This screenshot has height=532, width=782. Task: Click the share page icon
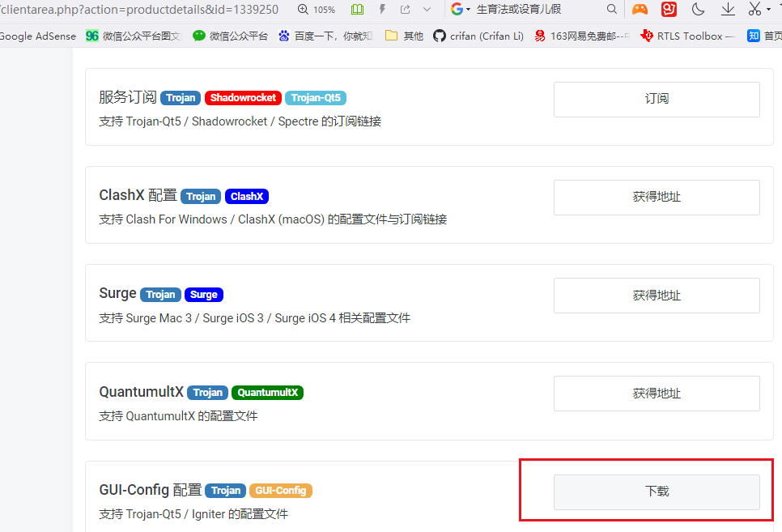(406, 10)
